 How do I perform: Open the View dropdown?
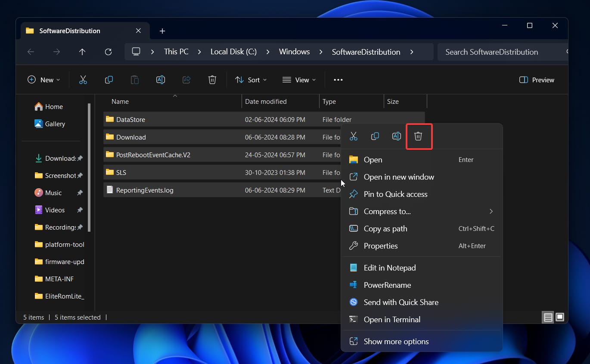coord(299,80)
